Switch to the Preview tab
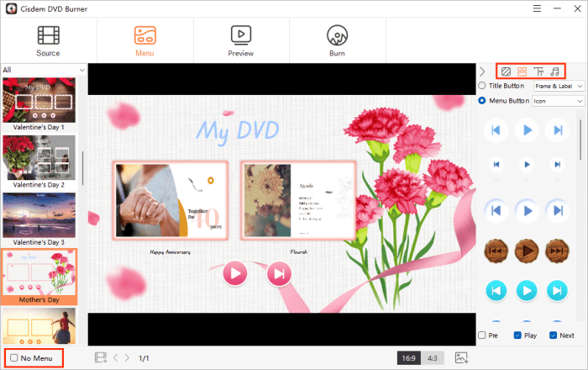 coord(241,40)
